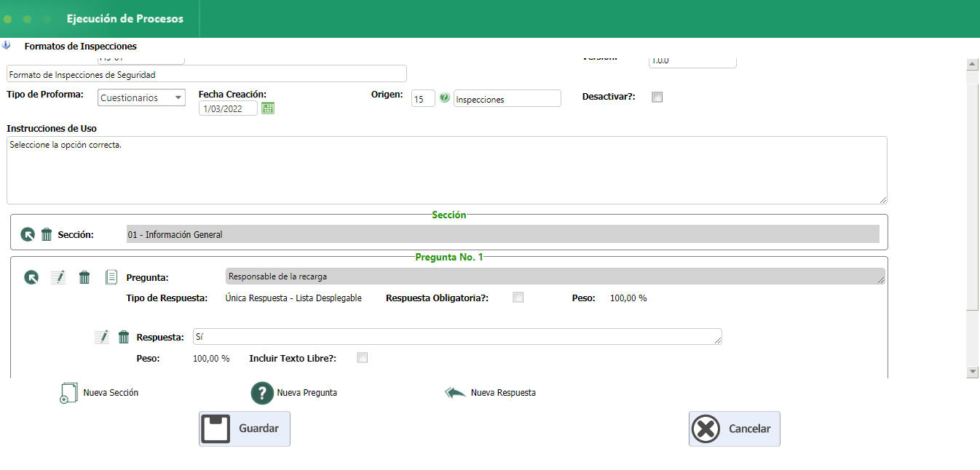
Task: Toggle the Incluir Texto Libre? checkbox
Action: (363, 357)
